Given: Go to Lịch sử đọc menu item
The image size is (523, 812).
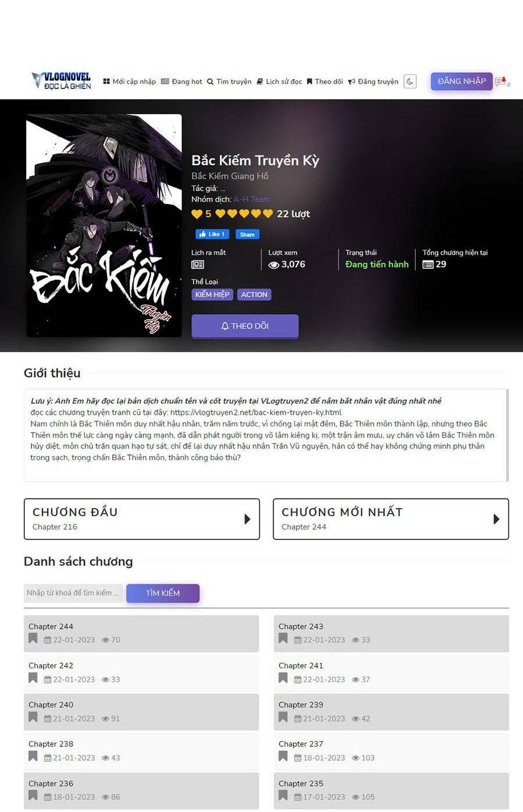Looking at the screenshot, I should (280, 81).
